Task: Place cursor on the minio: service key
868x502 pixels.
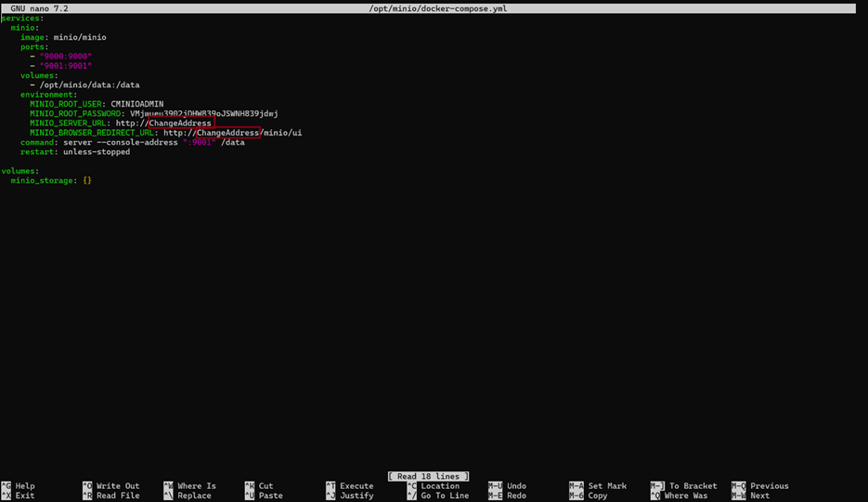Action: (25, 28)
